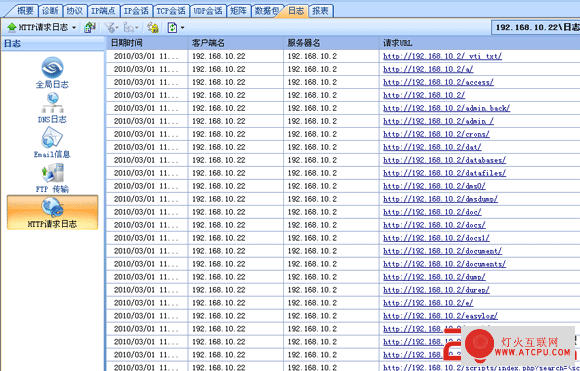Open the /admin_back/ URL link
Image resolution: width=580 pixels, height=371 pixels.
(446, 108)
